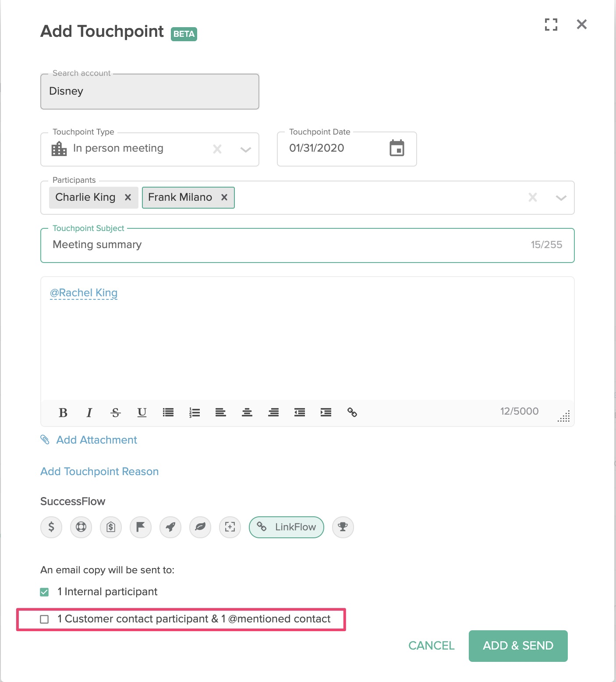Click the Search account field
616x682 pixels.
(150, 91)
